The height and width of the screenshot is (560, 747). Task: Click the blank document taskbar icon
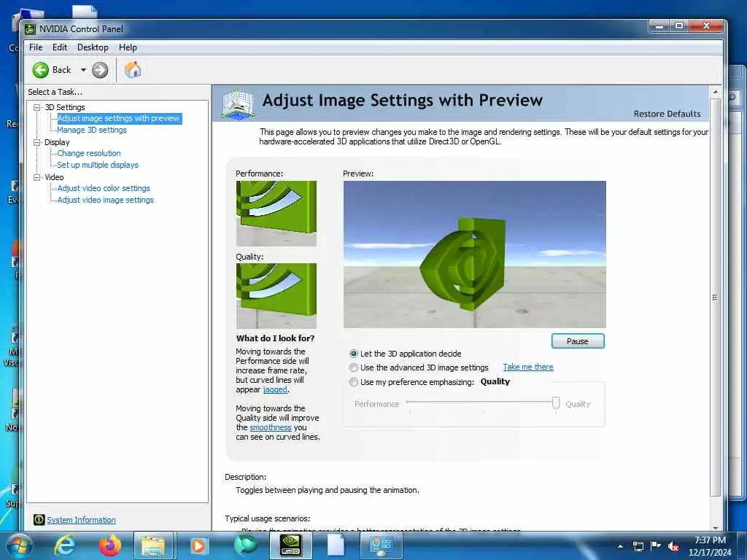point(336,545)
